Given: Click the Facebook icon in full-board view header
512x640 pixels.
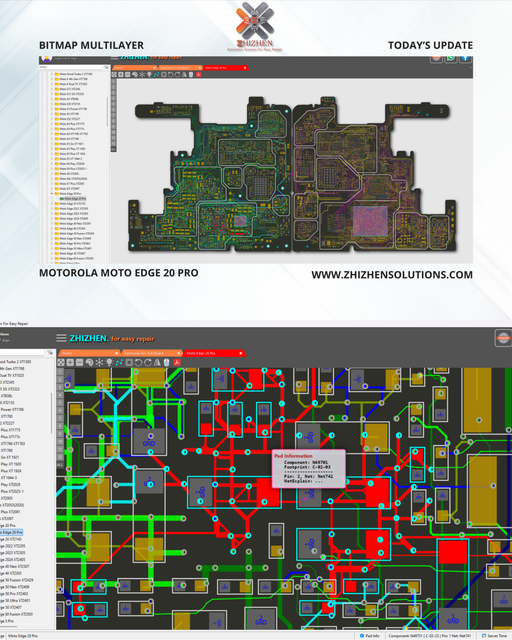Looking at the screenshot, I should pyautogui.click(x=465, y=58).
